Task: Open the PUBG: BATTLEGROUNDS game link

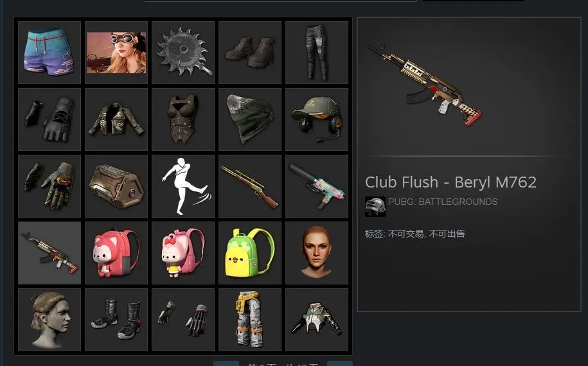Action: [x=443, y=202]
